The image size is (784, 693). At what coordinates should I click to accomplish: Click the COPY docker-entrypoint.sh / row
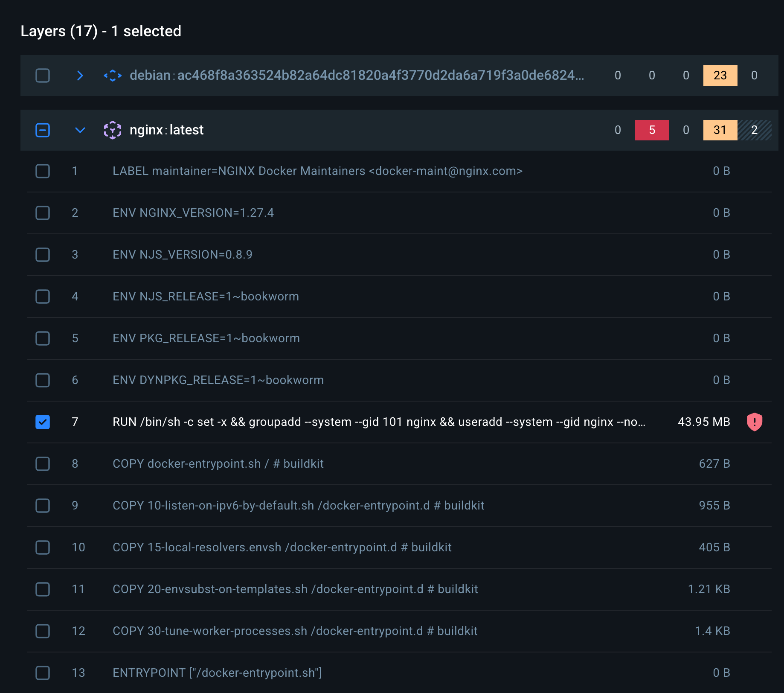pos(399,464)
